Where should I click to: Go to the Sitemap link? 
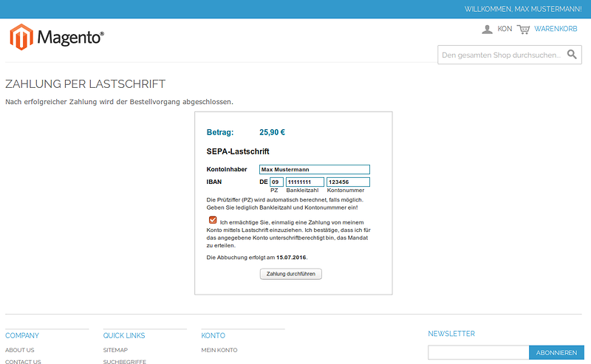[x=115, y=350]
